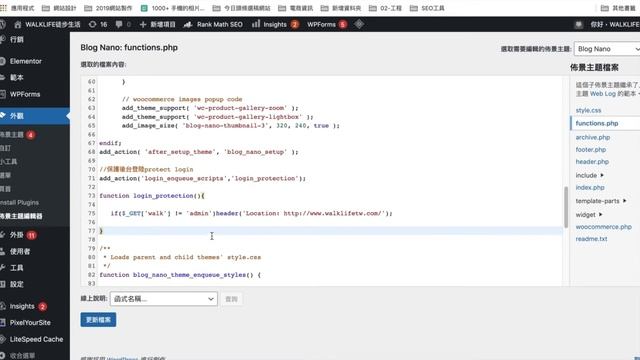
Task: Open woocommerce.php in theme files
Action: point(603,227)
